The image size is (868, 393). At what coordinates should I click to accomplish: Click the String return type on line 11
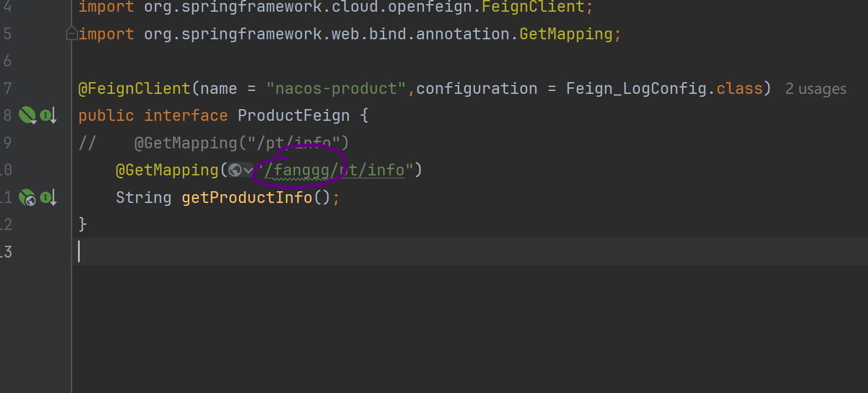click(x=144, y=198)
